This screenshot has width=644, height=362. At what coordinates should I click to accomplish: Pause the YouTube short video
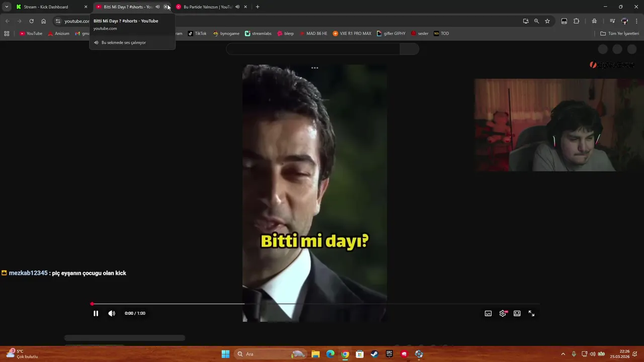[96, 313]
